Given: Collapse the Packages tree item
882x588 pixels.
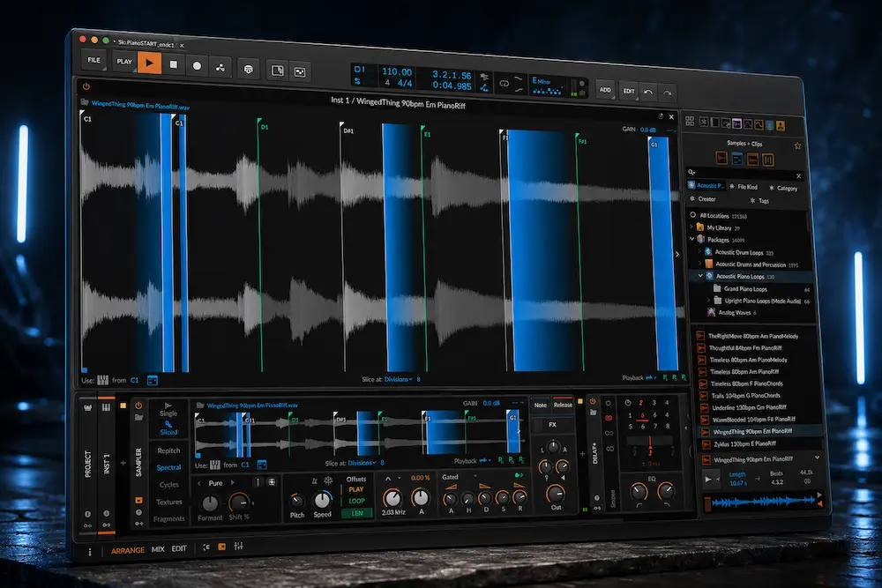Looking at the screenshot, I should point(691,239).
